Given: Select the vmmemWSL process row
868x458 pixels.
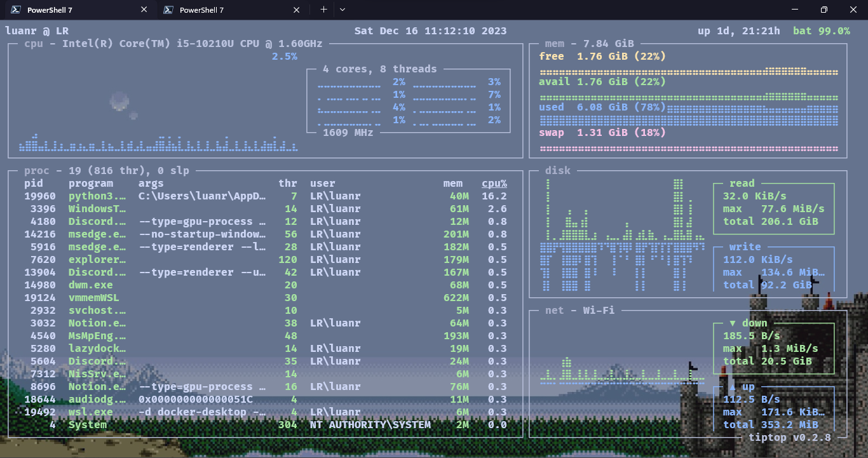Looking at the screenshot, I should [266, 298].
